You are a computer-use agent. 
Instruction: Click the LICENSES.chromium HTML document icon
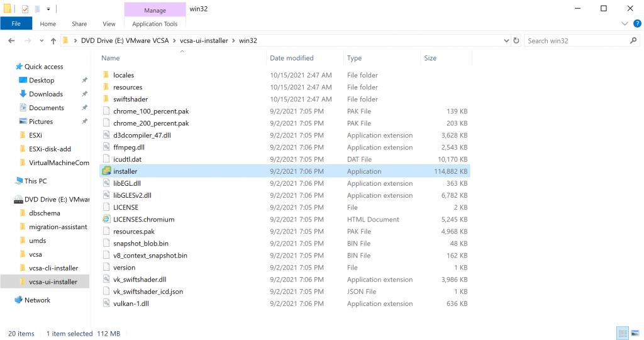[x=106, y=219]
